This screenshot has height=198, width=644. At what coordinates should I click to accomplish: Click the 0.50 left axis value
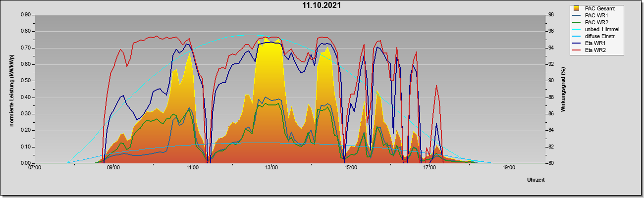coord(26,81)
